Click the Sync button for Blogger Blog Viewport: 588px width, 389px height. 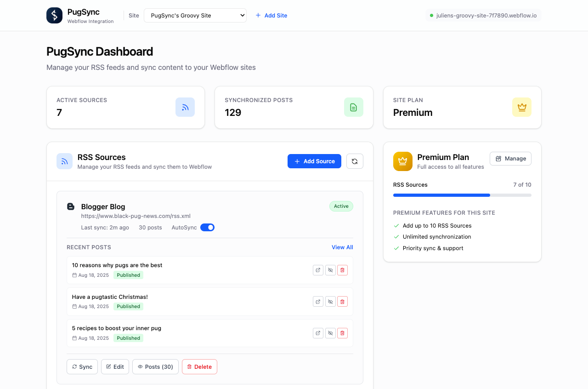coord(82,366)
